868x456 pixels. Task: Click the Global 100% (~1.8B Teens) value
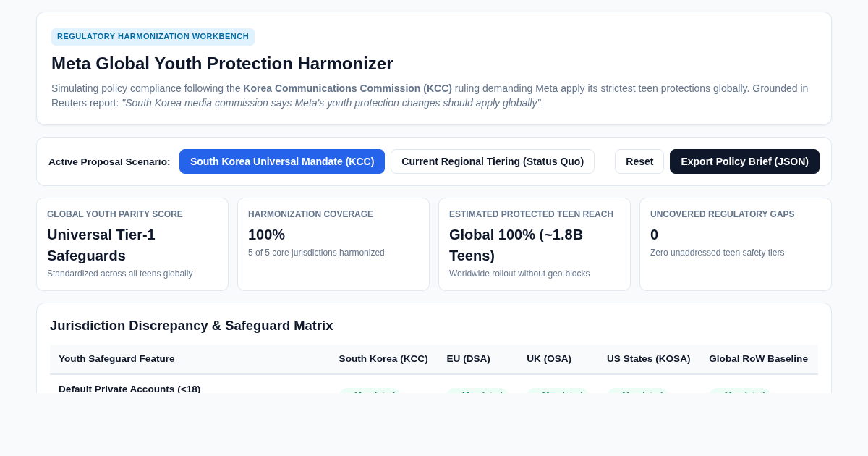516,245
